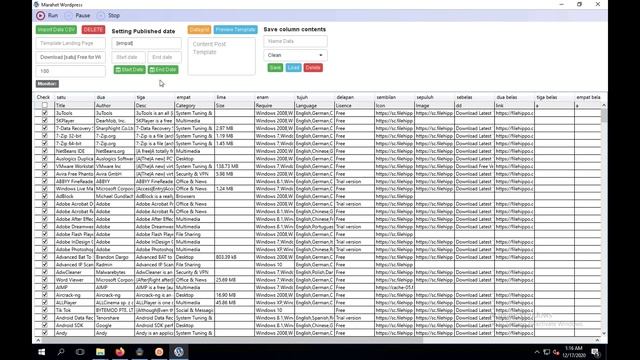
Task: Click the Stop control
Action: pos(109,16)
